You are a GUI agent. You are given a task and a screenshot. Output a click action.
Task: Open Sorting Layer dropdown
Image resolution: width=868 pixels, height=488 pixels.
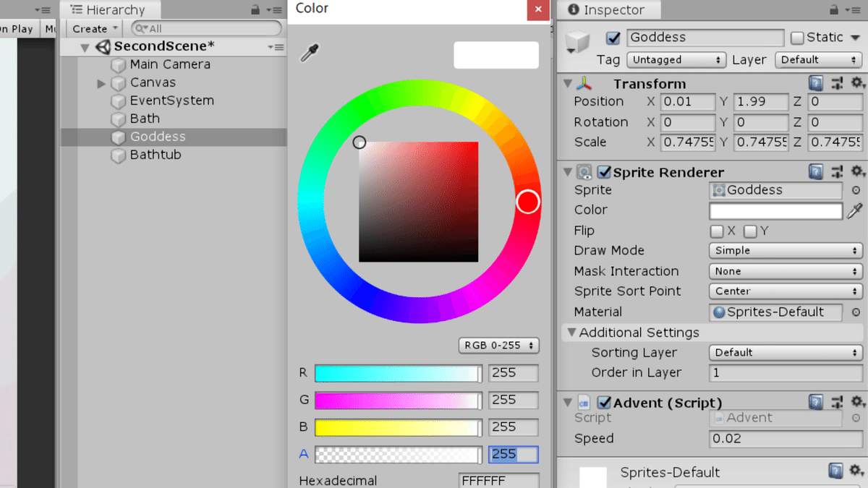coord(786,353)
